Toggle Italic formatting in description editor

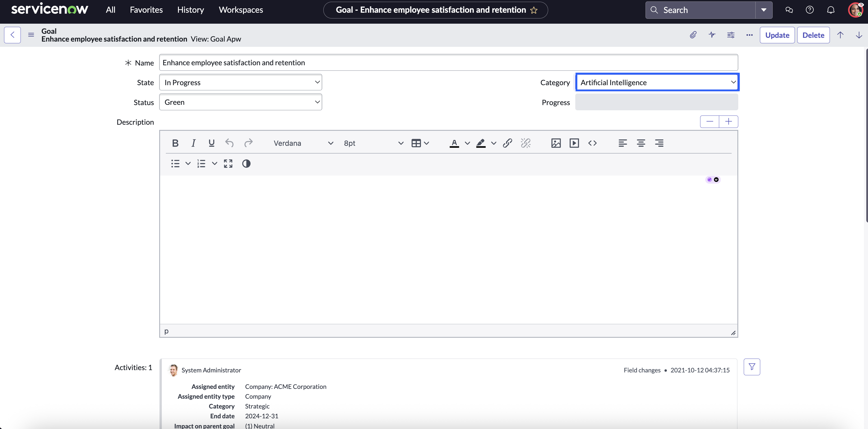[193, 143]
